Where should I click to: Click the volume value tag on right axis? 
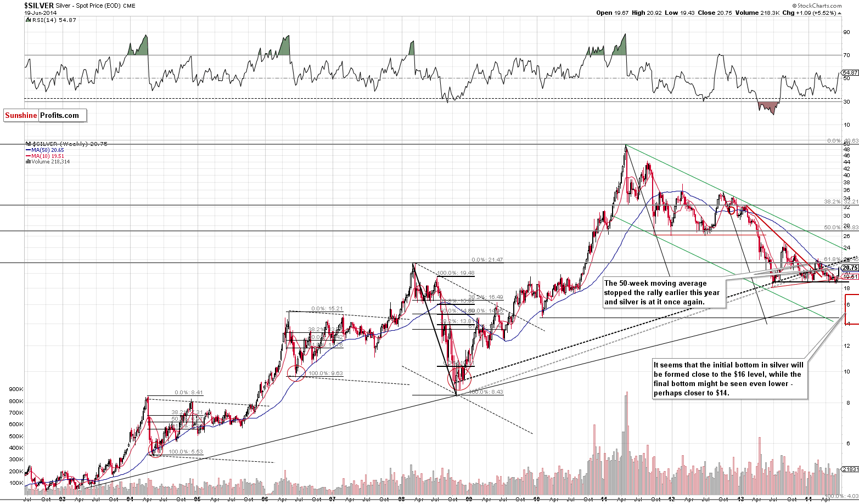click(850, 469)
